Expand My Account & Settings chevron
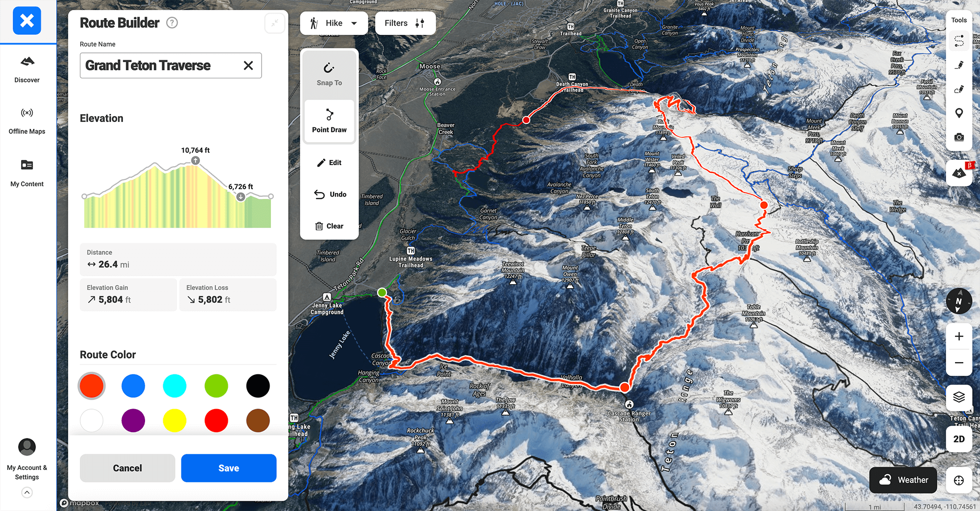This screenshot has height=511, width=980. pyautogui.click(x=27, y=492)
